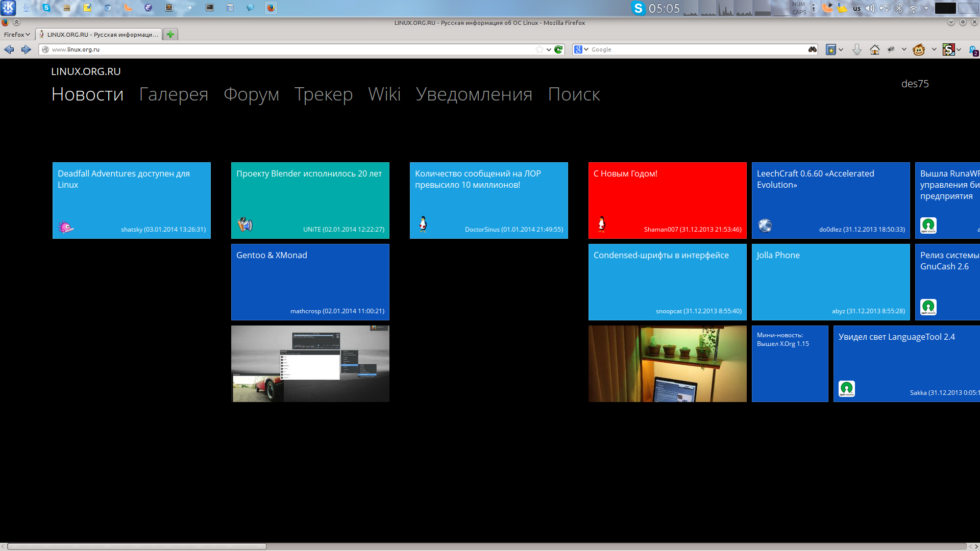Click the binoculars search icon

point(813,49)
